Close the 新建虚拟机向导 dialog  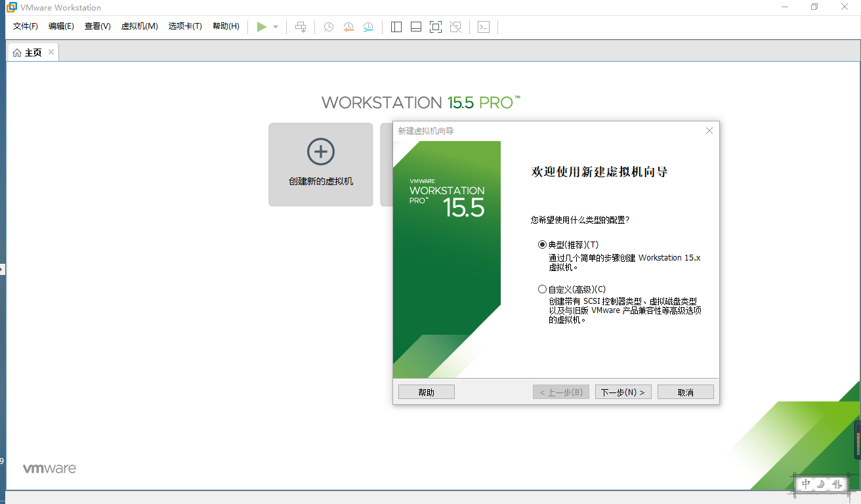tap(709, 131)
